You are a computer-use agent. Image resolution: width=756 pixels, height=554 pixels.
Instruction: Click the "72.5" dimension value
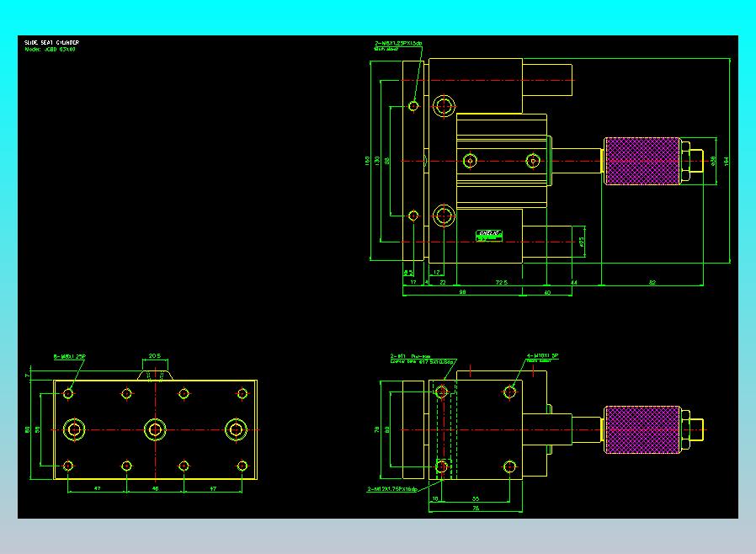[502, 283]
